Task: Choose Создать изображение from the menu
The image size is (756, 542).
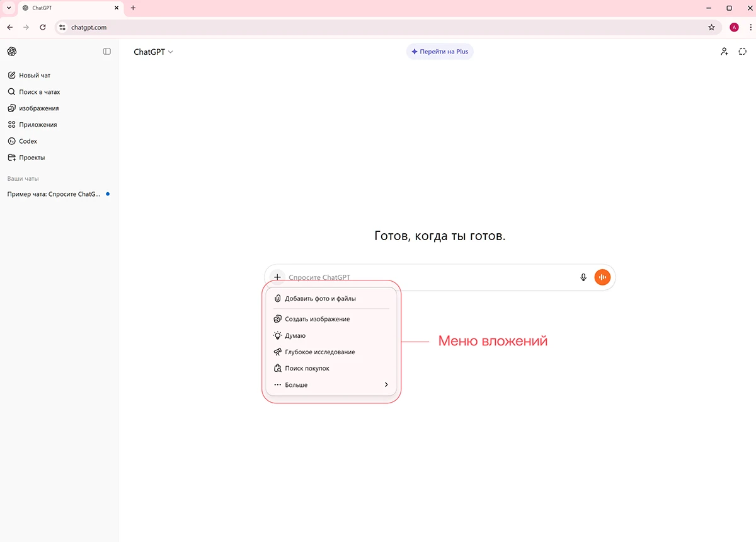Action: [x=317, y=319]
